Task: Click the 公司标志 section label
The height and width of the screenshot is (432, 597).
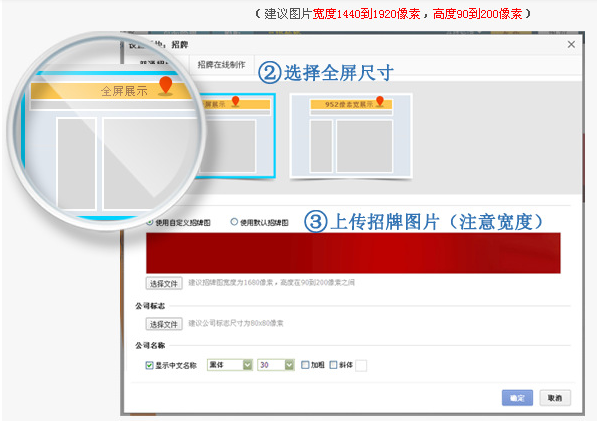Action: pyautogui.click(x=150, y=306)
